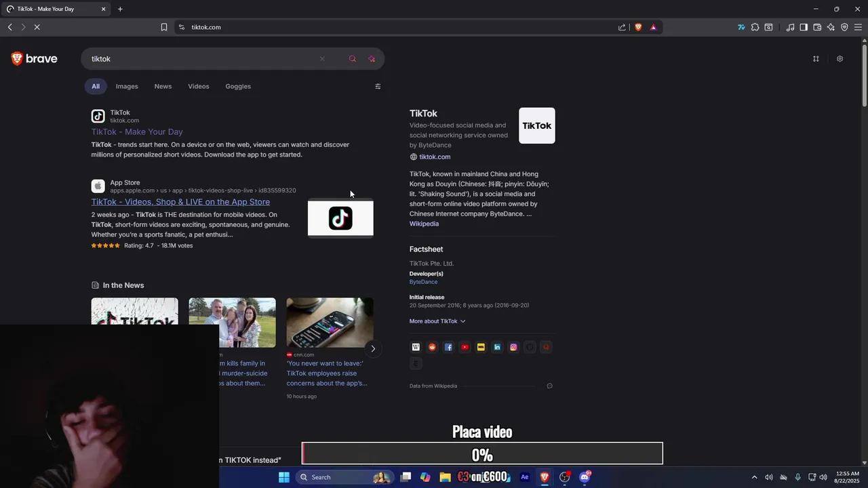
Task: Open ByteDance developer link
Action: click(423, 282)
